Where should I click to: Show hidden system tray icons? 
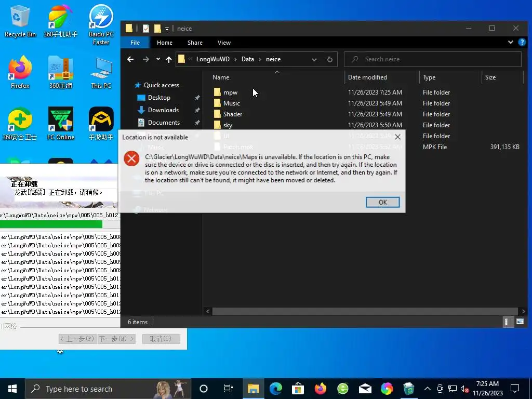[x=428, y=389]
